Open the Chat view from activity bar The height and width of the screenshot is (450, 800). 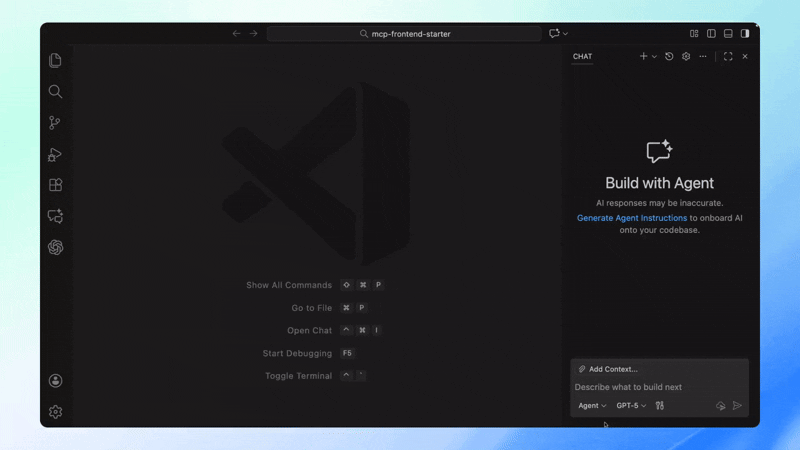pyautogui.click(x=55, y=216)
